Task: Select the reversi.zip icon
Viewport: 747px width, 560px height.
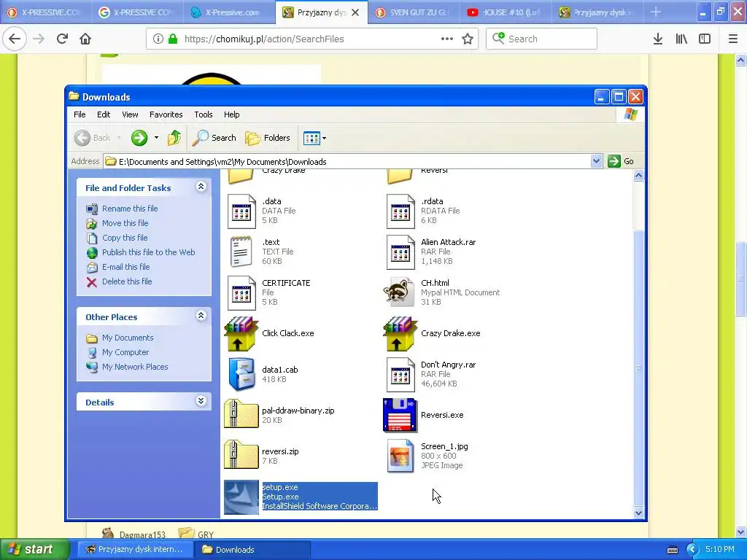Action: tap(241, 454)
